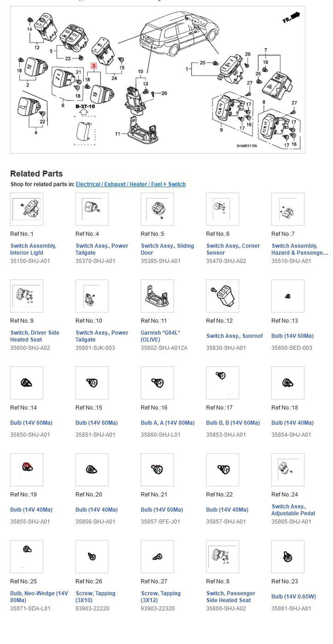
Task: Click the Bulb B, B (14V 60Ma) link
Action: (233, 423)
